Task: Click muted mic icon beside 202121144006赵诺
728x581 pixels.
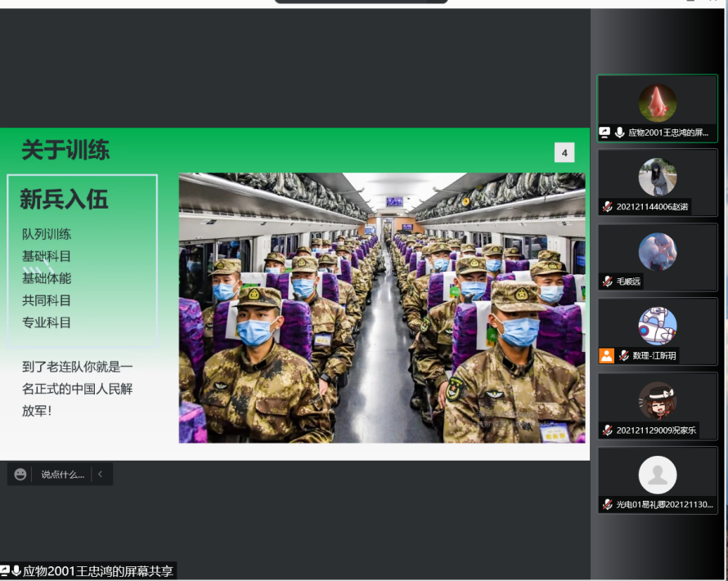Action: pyautogui.click(x=608, y=207)
